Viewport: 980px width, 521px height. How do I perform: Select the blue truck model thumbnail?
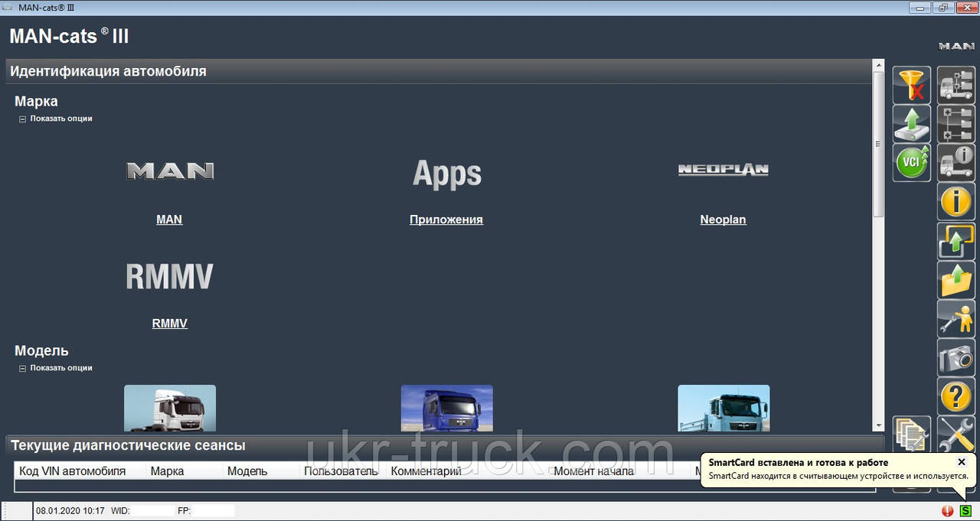[x=446, y=408]
